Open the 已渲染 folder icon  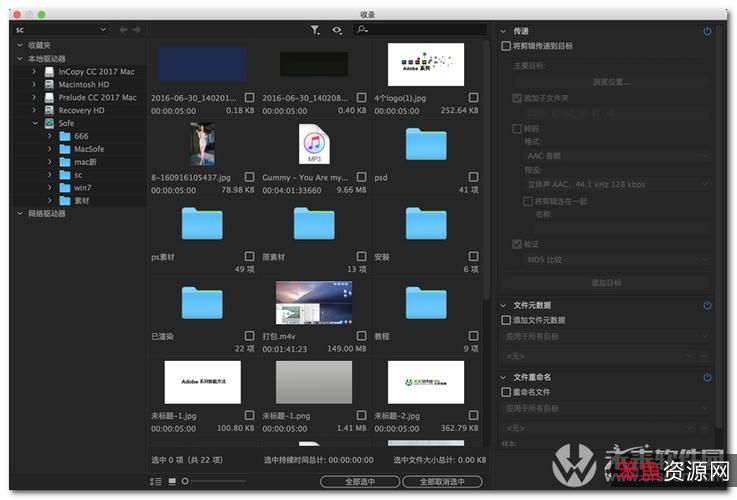click(x=202, y=303)
